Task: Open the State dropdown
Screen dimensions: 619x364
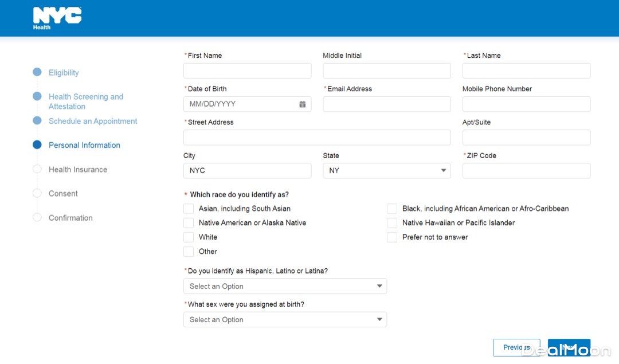Action: [x=386, y=171]
